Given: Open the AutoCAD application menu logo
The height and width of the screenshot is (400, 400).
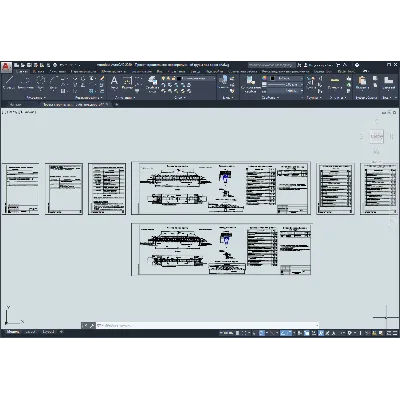Looking at the screenshot, I should (x=6, y=67).
